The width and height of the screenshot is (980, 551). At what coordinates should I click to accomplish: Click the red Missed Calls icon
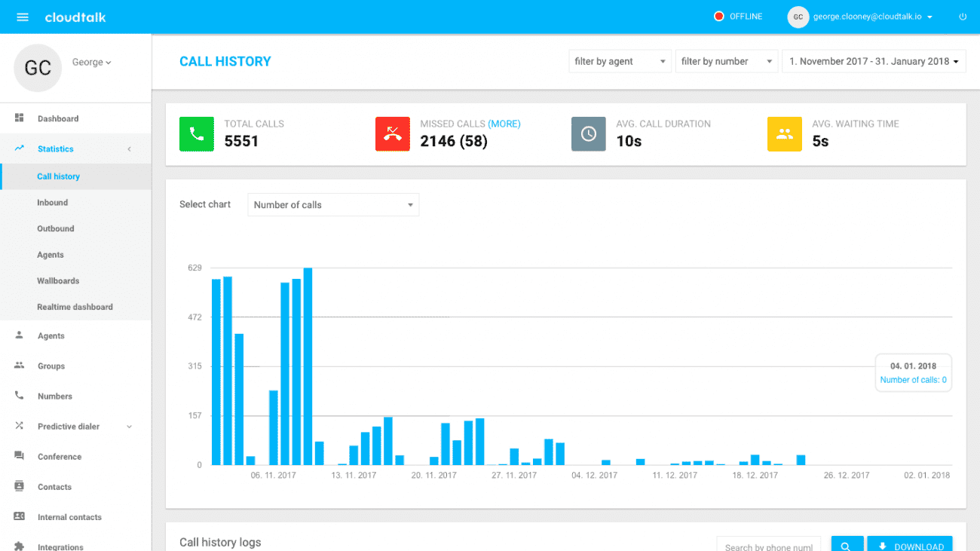[393, 134]
